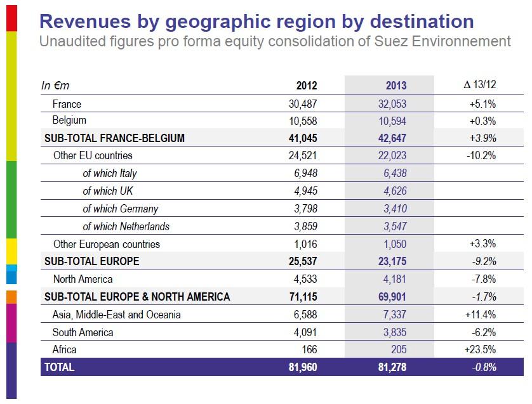Image resolution: width=532 pixels, height=404 pixels.
Task: Select Belgium's 2013 value 10,594
Action: [392, 121]
